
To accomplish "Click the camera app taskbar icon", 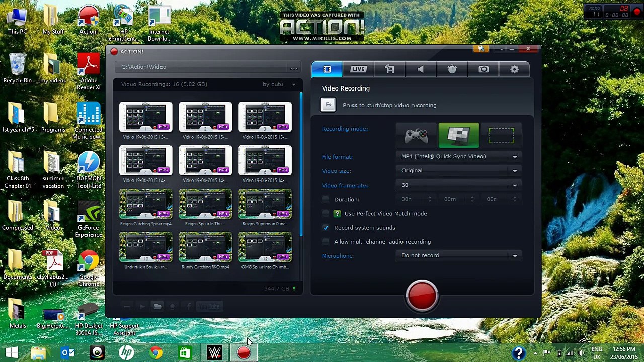I will [97, 353].
